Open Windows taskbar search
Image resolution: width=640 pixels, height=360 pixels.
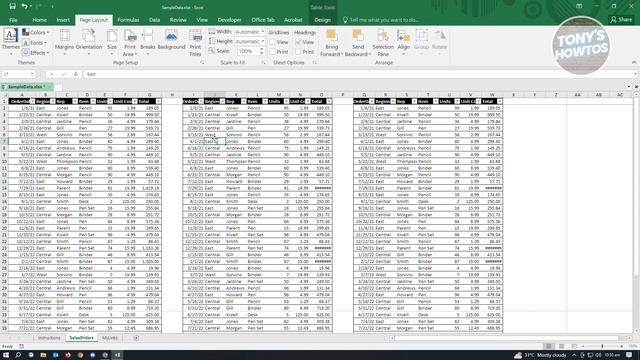[18, 355]
